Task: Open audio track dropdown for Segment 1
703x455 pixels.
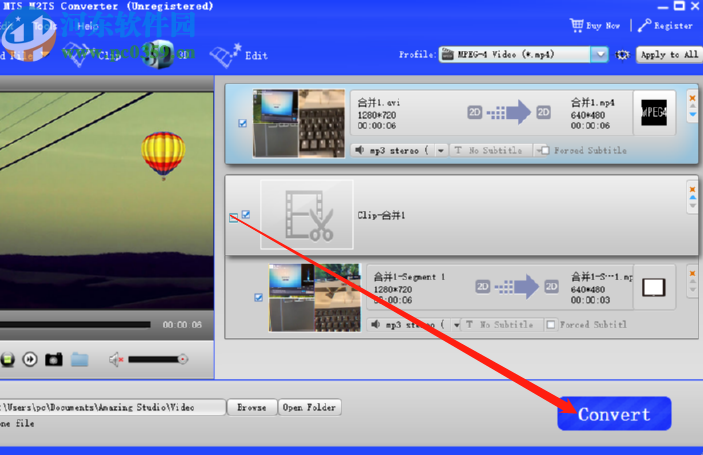Action: coord(456,325)
